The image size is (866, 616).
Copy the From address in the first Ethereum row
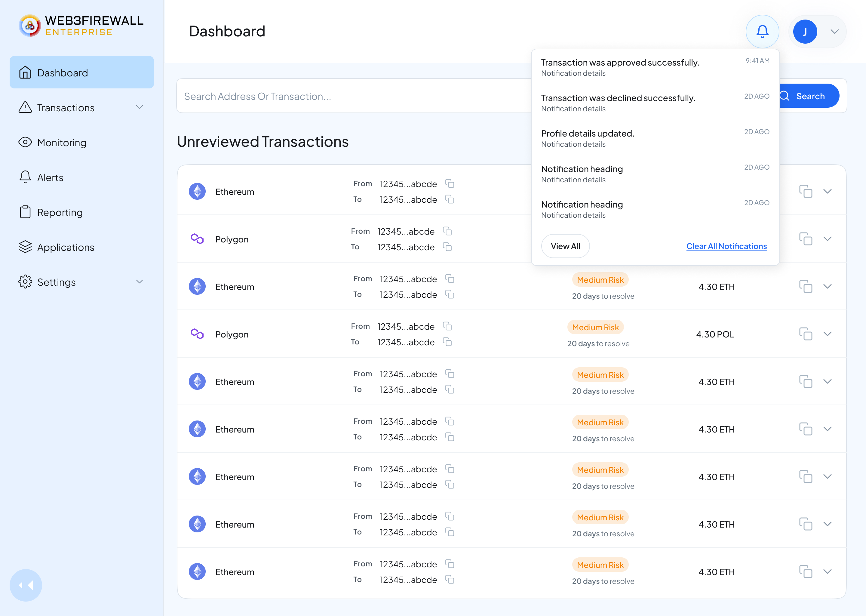click(x=450, y=184)
